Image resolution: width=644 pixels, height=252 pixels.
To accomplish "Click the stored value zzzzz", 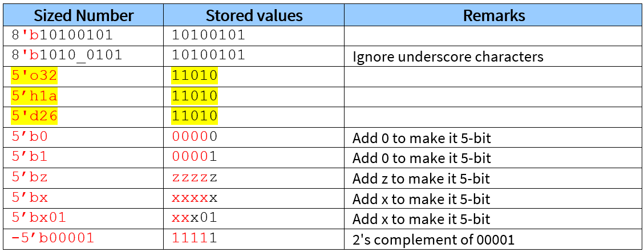I will 195,177.
